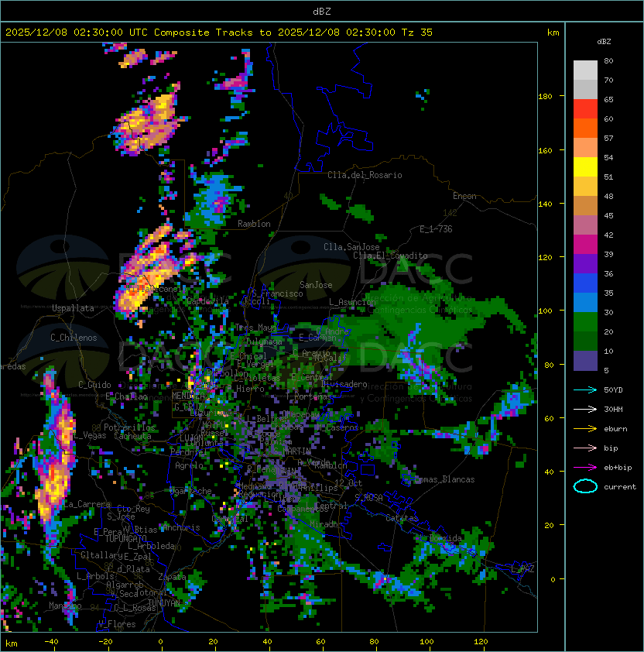Click the 'Encon' map label

pos(464,196)
